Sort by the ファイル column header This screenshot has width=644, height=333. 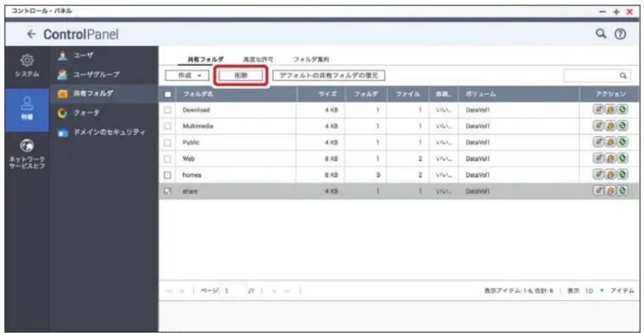407,94
